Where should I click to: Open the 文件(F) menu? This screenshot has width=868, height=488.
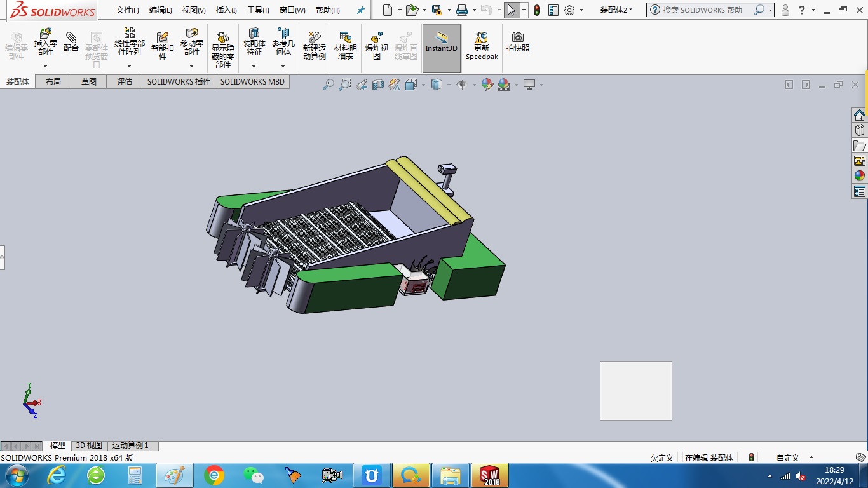(x=127, y=10)
